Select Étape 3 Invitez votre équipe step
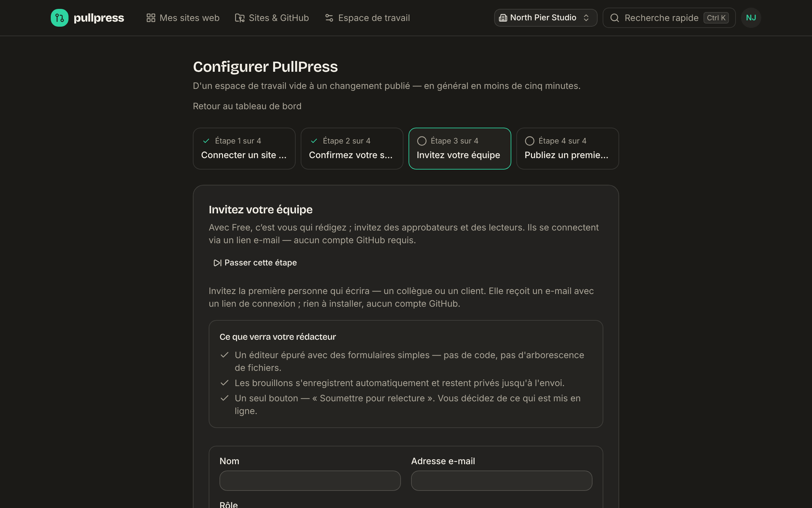The width and height of the screenshot is (812, 508). click(x=460, y=149)
